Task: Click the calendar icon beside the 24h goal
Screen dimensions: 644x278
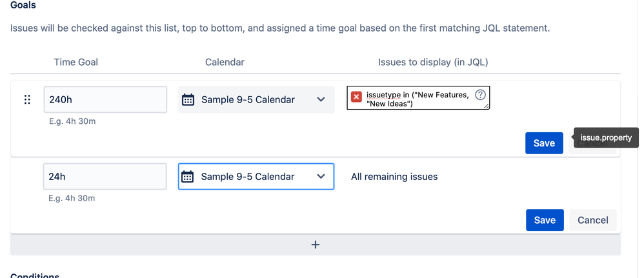Action: tap(188, 177)
